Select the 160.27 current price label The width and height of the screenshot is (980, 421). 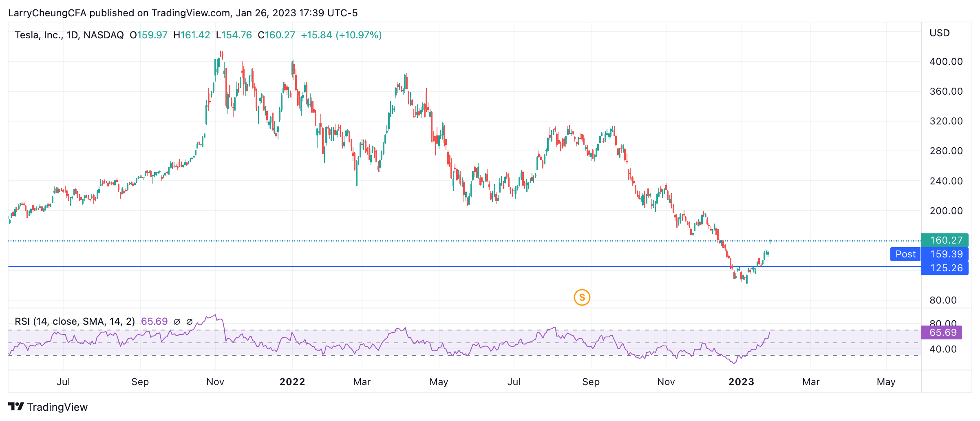pyautogui.click(x=945, y=240)
